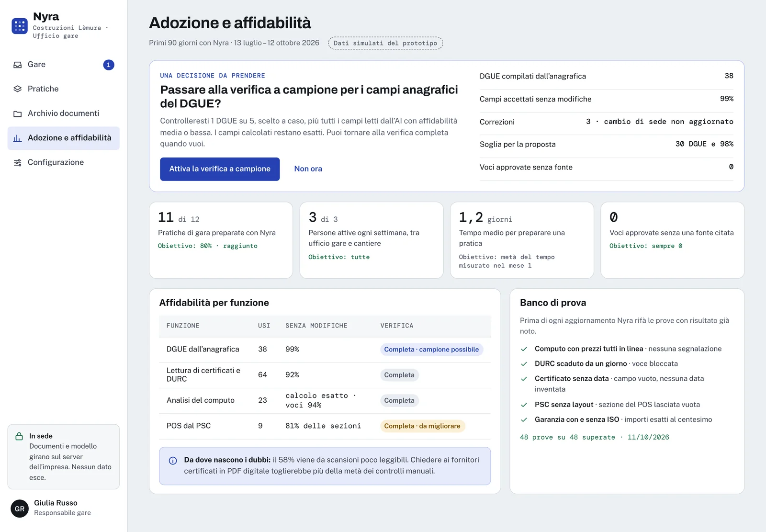Click the Pratiche layers icon

pyautogui.click(x=18, y=89)
